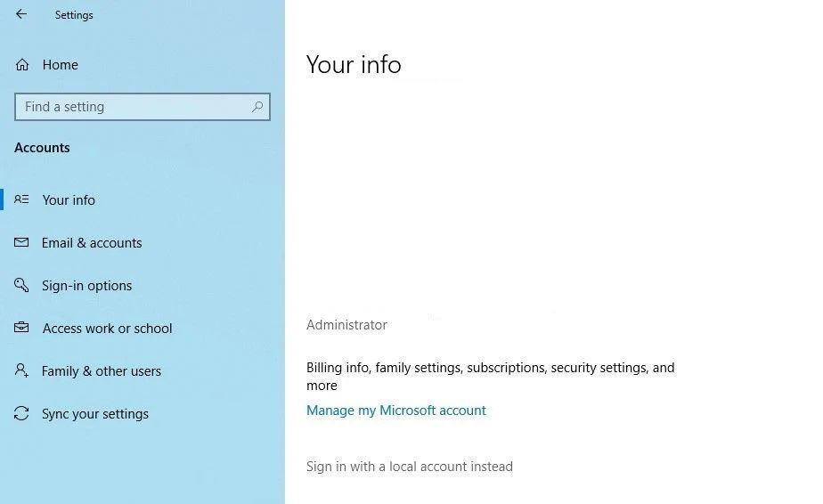
Task: Click Sign in with a local account instead
Action: pyautogui.click(x=410, y=466)
